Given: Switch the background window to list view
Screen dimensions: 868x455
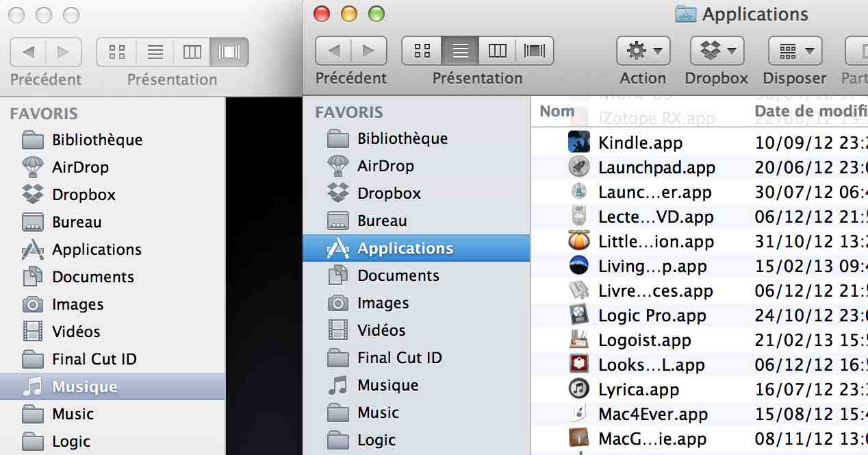Looking at the screenshot, I should 155,52.
